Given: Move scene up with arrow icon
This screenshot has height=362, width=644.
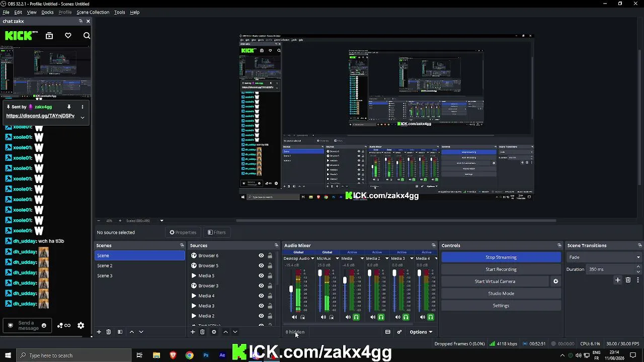Looking at the screenshot, I should [x=132, y=332].
